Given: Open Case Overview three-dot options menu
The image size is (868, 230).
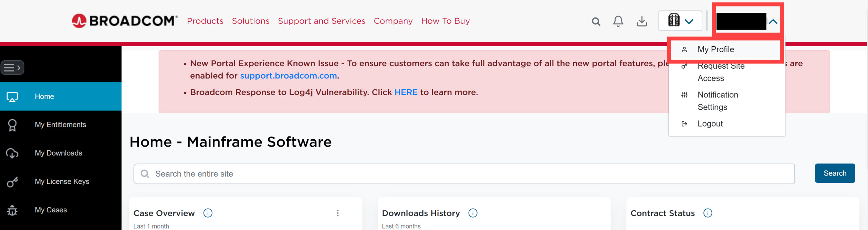Looking at the screenshot, I should (338, 213).
